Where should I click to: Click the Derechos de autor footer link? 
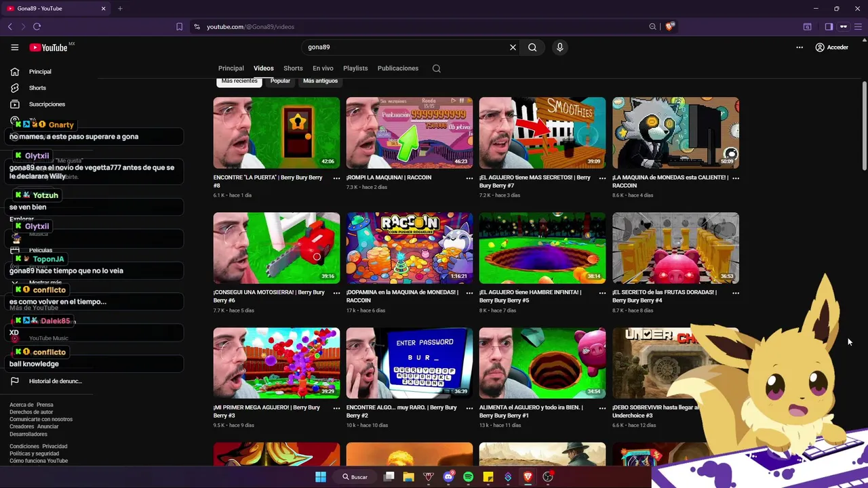(x=31, y=412)
